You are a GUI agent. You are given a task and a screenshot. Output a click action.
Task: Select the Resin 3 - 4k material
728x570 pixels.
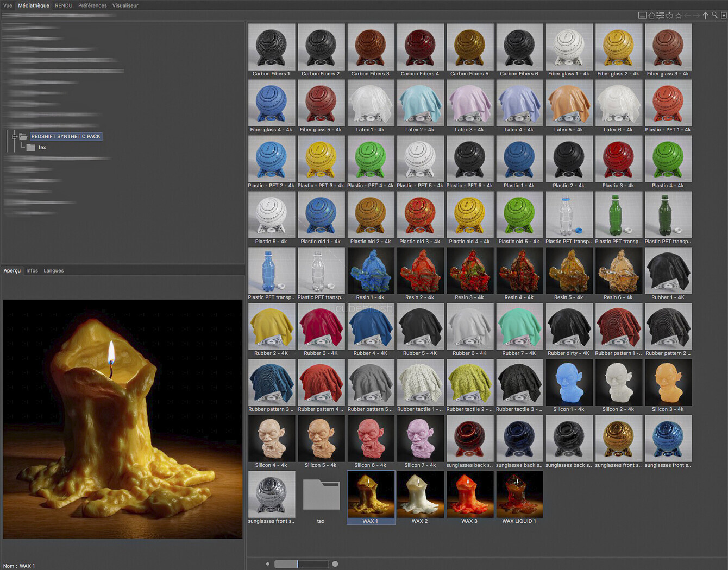coord(470,274)
